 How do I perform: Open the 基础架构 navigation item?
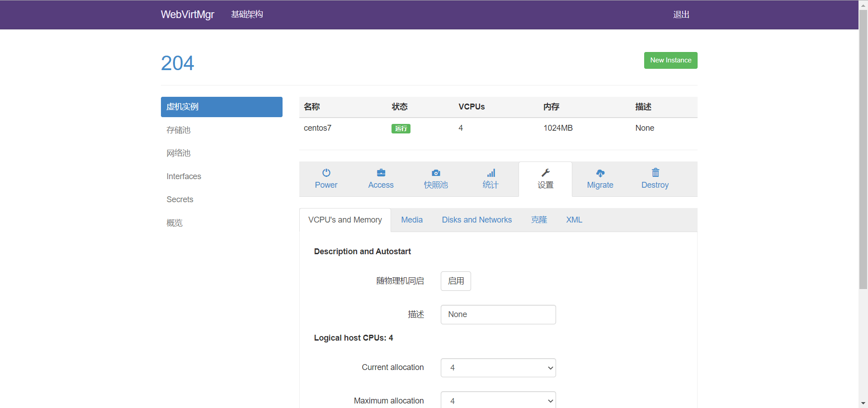[x=247, y=14]
